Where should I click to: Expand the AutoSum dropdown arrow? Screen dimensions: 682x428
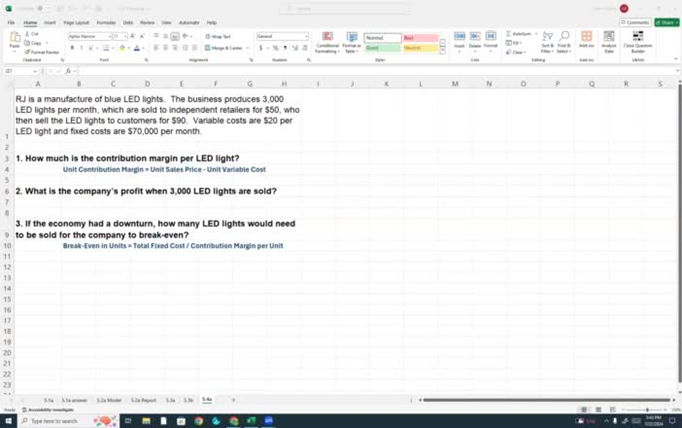point(534,34)
